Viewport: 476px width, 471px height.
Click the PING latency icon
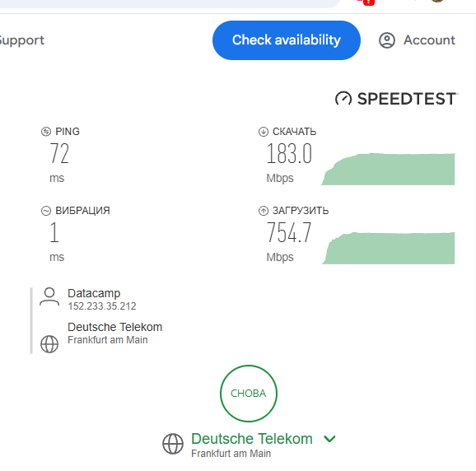pos(46,132)
